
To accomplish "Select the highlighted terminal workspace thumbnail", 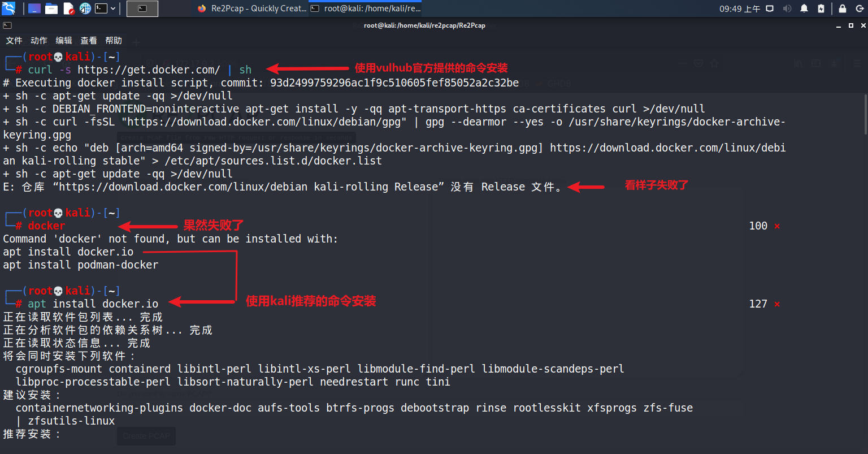I will point(142,8).
